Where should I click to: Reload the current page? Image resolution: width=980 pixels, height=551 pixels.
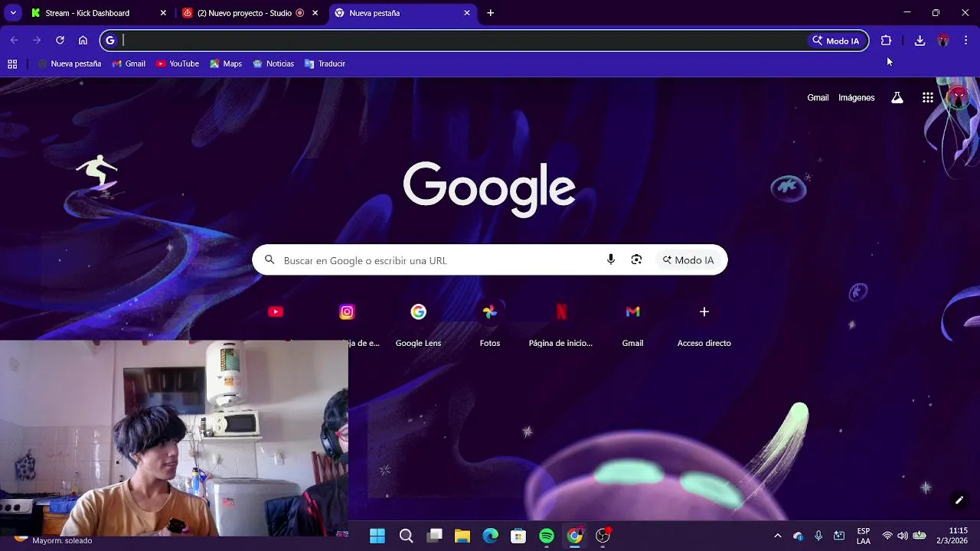click(x=60, y=41)
